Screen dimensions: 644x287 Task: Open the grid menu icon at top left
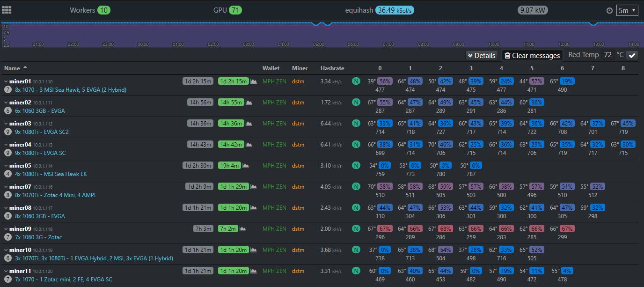(7, 10)
